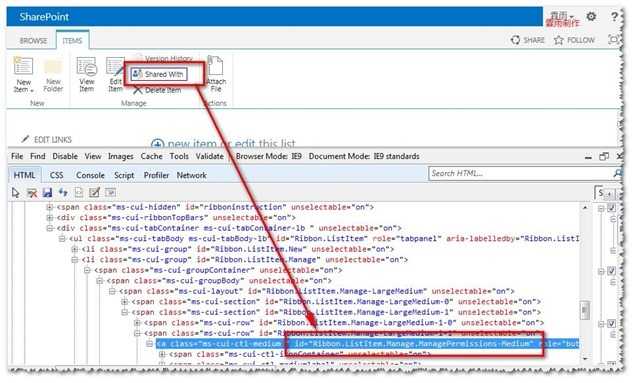Viewport: 635px width, 383px height.
Task: Click the Follow star icon
Action: click(559, 40)
